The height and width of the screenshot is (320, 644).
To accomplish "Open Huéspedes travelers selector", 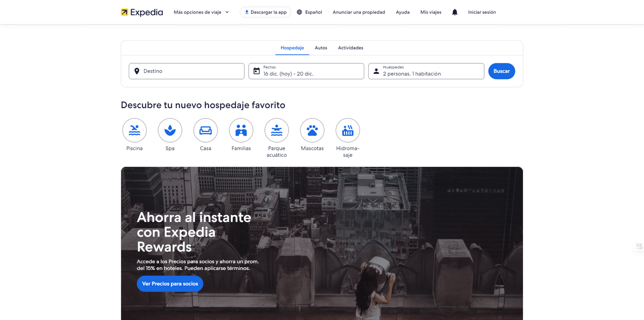I will click(x=426, y=71).
